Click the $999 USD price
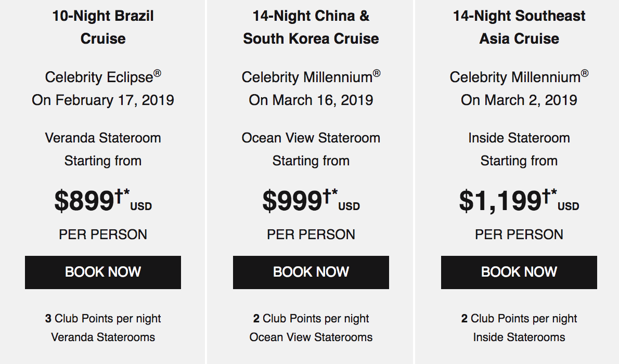This screenshot has width=619, height=364. click(311, 201)
